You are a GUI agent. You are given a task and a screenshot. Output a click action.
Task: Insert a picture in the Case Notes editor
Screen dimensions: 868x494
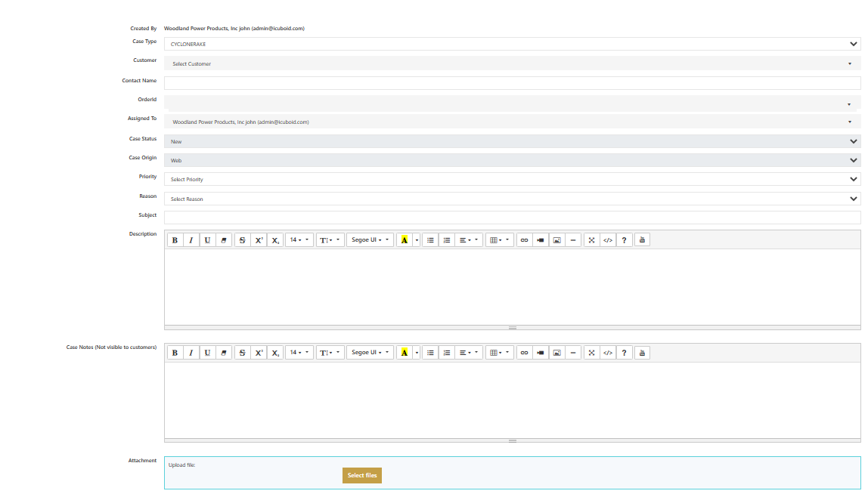(557, 353)
